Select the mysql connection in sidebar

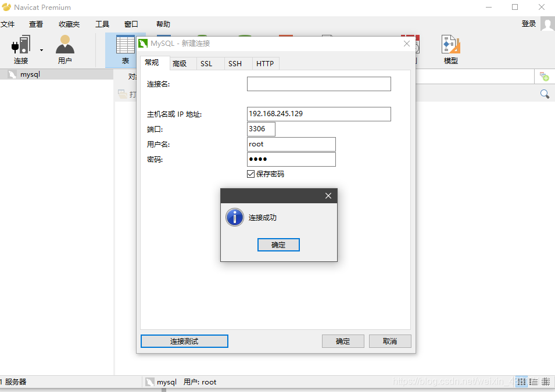(56, 74)
